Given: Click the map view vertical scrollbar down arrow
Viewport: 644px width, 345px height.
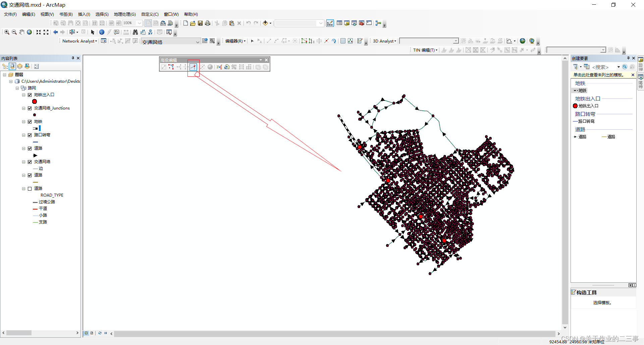Looking at the screenshot, I should (565, 328).
